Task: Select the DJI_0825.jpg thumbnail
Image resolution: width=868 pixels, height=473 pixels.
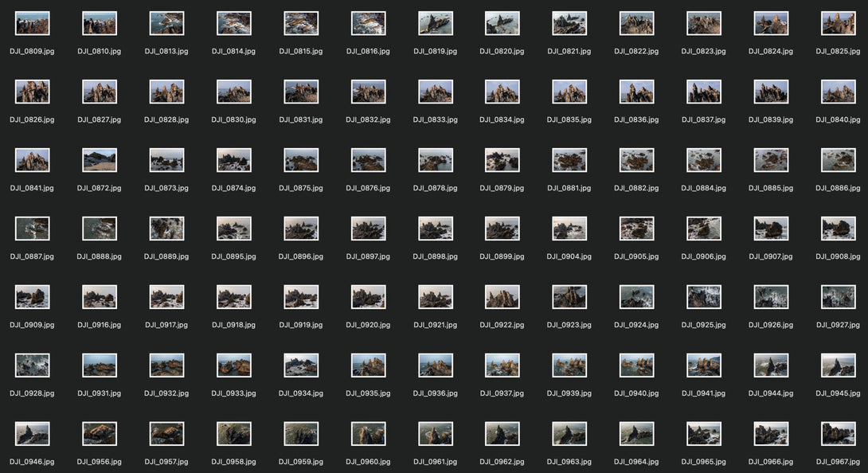Action: coord(838,23)
